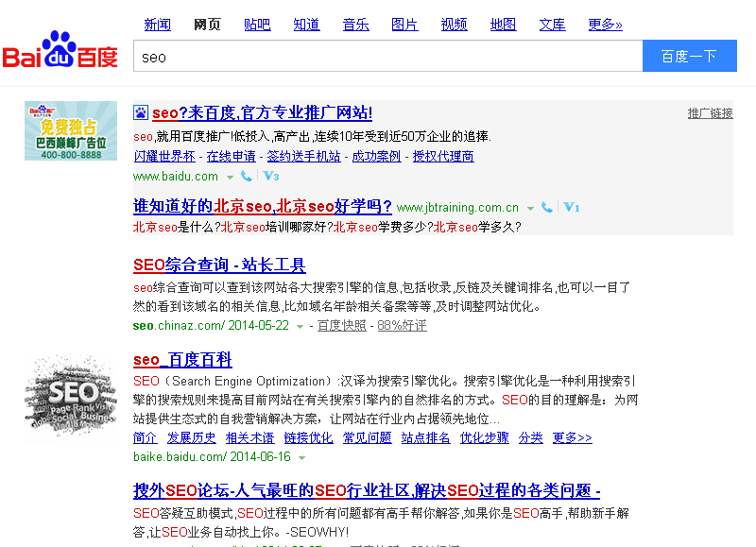Click phone icon next to www.baidu.com
The image size is (756, 547).
(x=247, y=177)
